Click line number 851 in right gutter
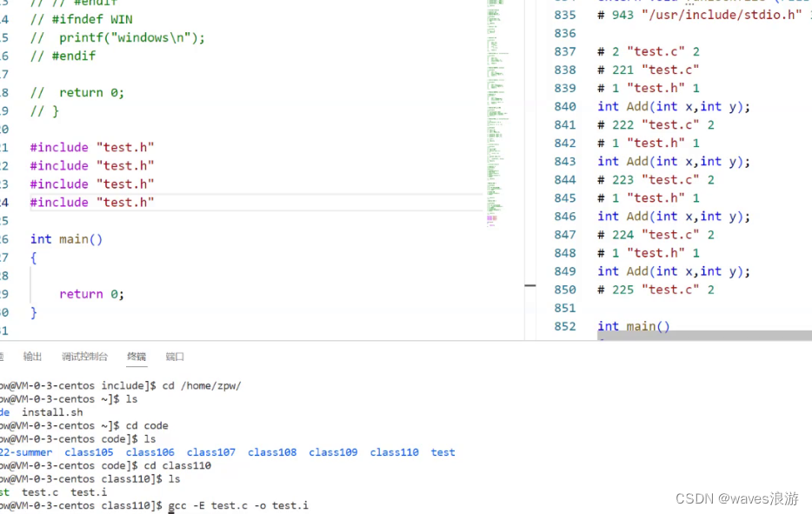The image size is (812, 514). [565, 308]
